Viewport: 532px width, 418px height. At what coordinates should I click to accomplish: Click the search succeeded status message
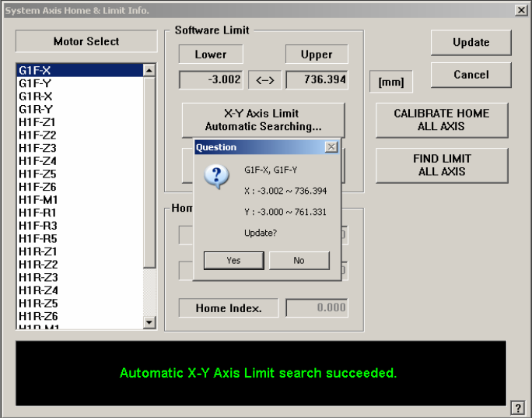258,373
